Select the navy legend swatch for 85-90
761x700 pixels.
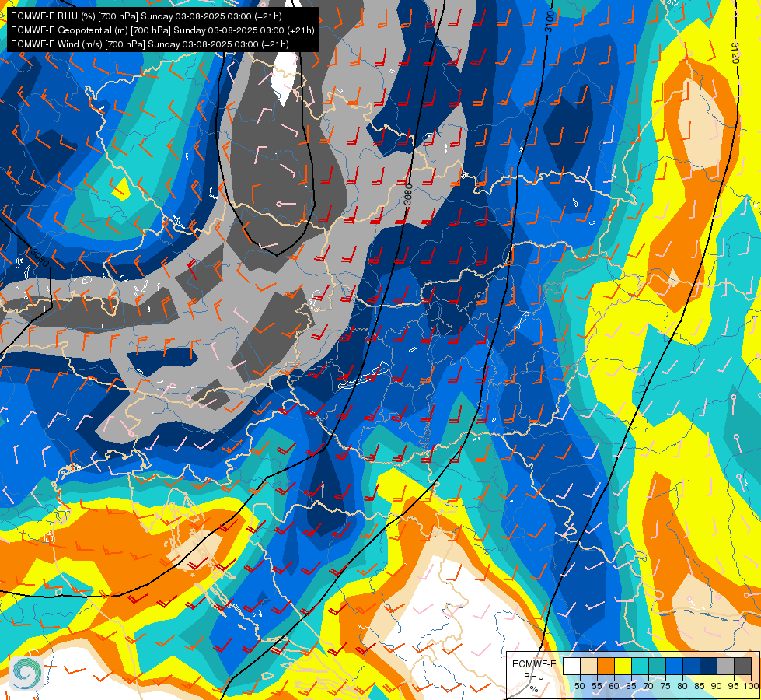tap(709, 666)
